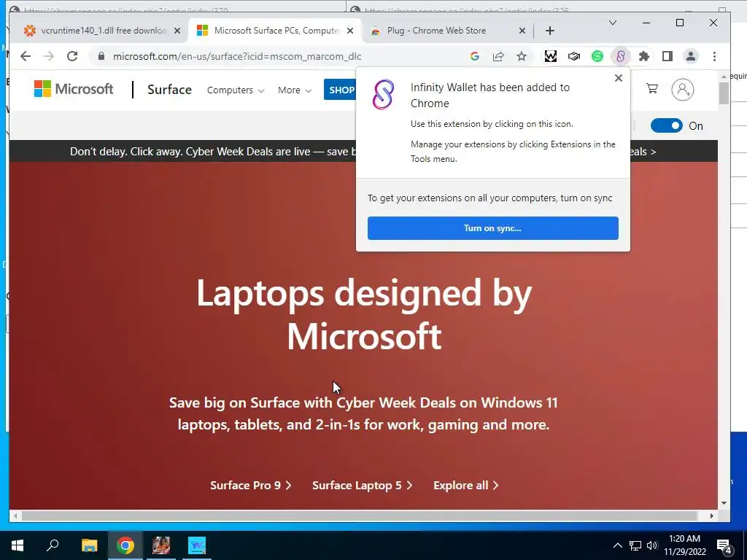The width and height of the screenshot is (747, 560).
Task: Open the tab search chevron in title bar
Action: click(x=613, y=23)
